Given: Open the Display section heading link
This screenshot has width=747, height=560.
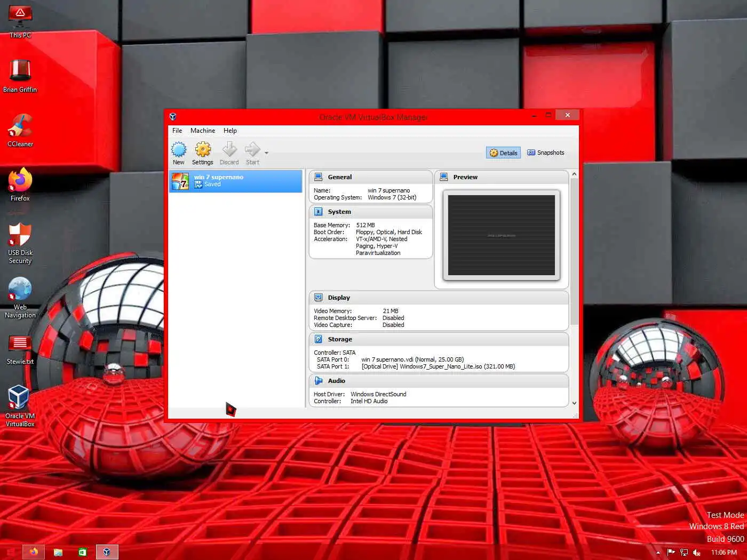Looking at the screenshot, I should (x=339, y=298).
